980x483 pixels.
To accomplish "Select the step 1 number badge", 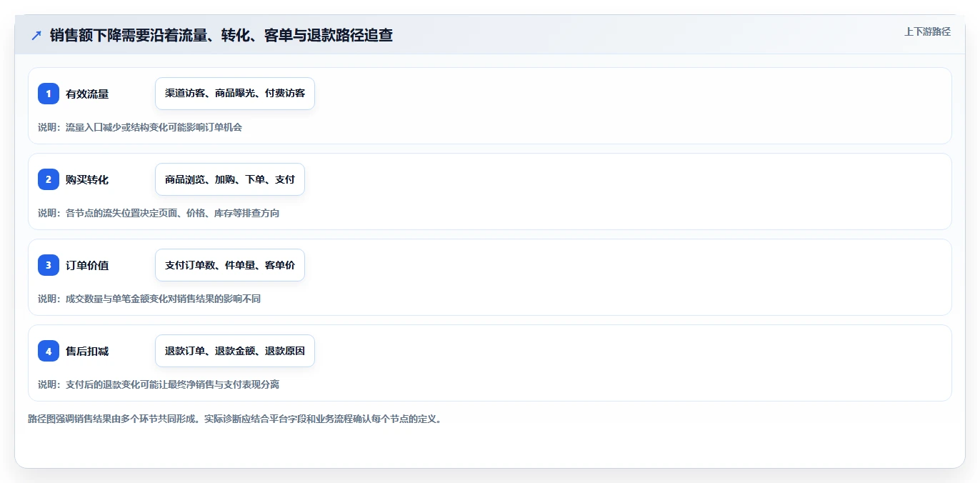I will 49,94.
